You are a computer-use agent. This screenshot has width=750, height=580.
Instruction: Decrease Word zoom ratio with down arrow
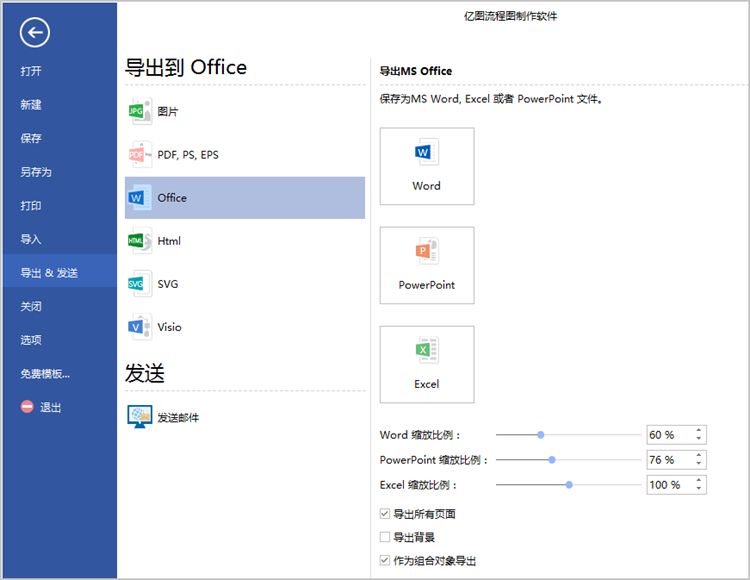pyautogui.click(x=698, y=438)
